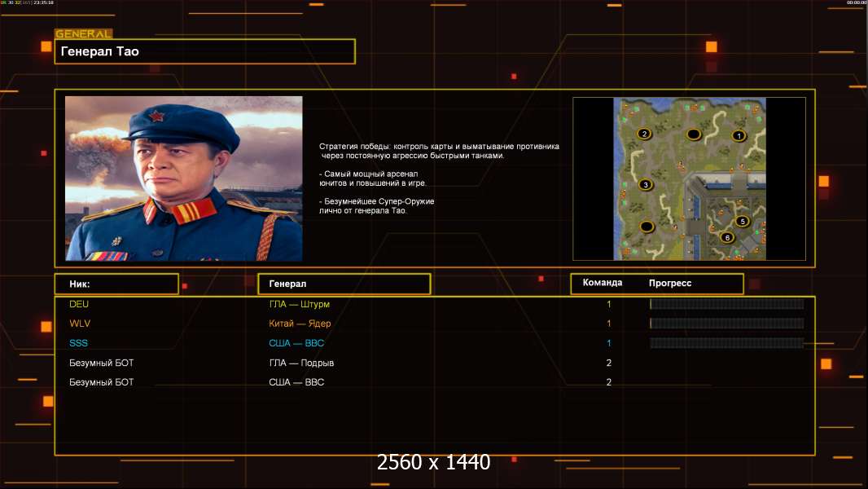This screenshot has height=489, width=868.
Task: Click the Прогресс column label
Action: [x=670, y=283]
